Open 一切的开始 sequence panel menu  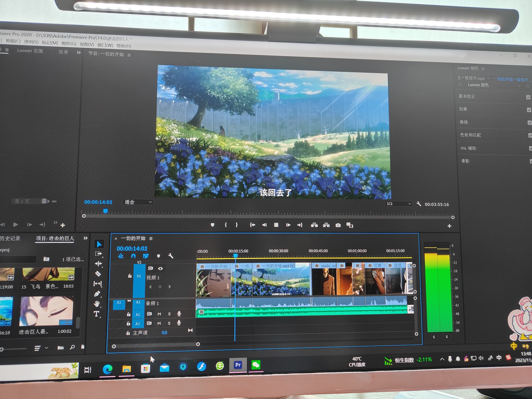151,238
